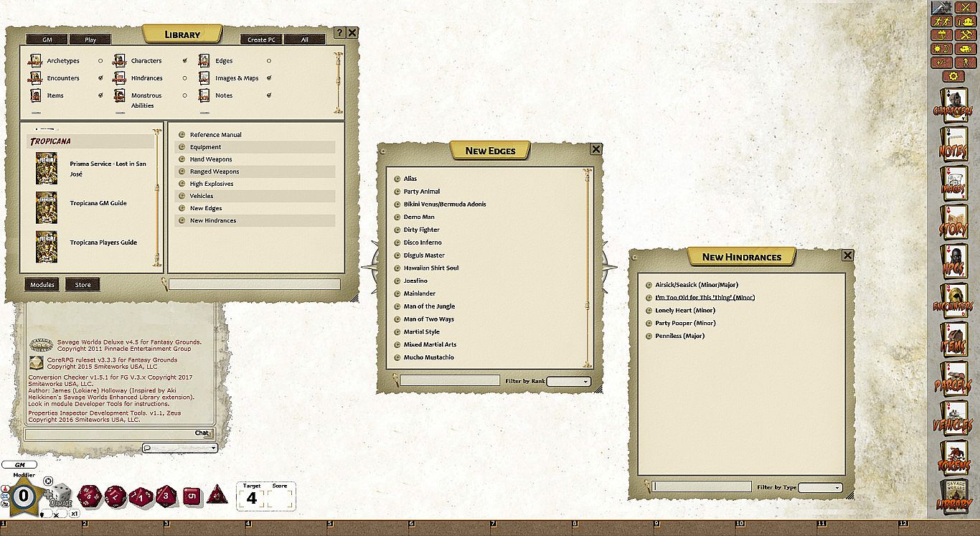Viewport: 980px width, 536px height.
Task: Click the Modules button
Action: (42, 285)
